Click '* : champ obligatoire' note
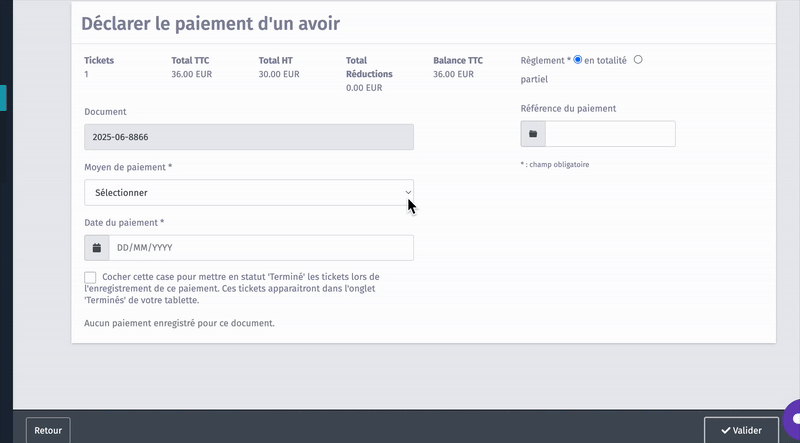 [555, 164]
